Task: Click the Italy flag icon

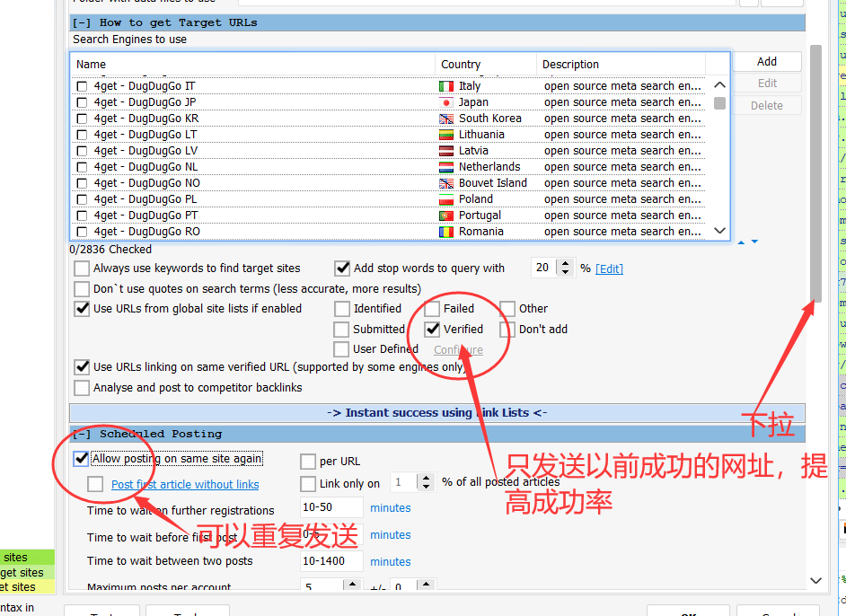Action: pos(446,85)
